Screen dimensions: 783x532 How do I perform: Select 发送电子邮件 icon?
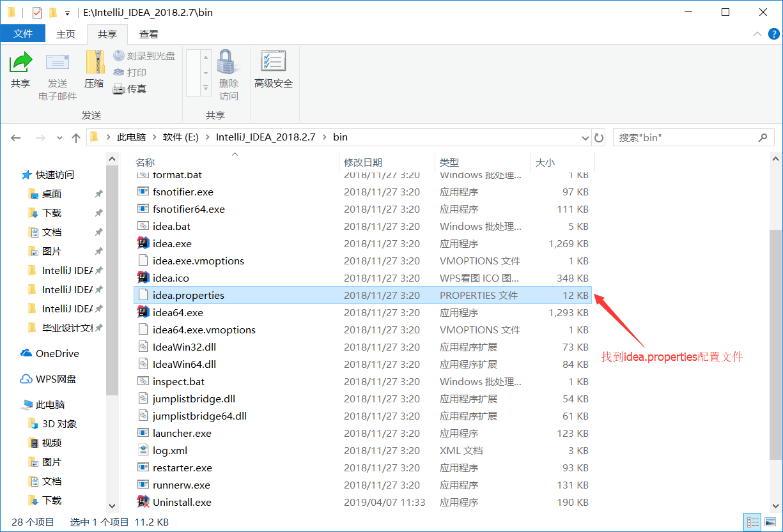58,70
